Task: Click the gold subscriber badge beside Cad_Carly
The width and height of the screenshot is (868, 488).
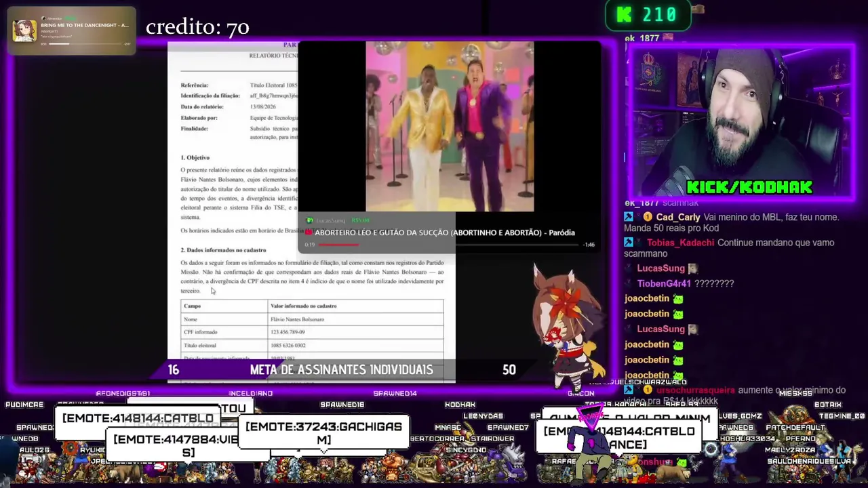Action: (x=647, y=217)
